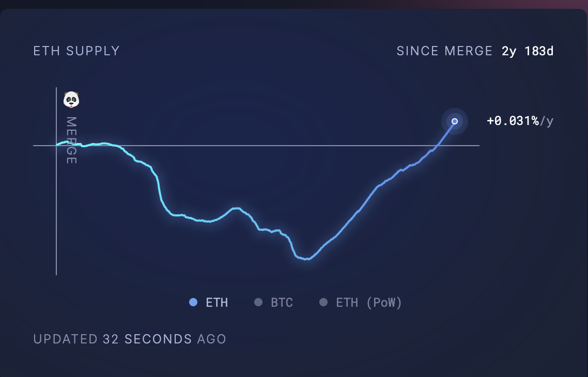Select the SINCE MERGE time frame label

(x=444, y=51)
